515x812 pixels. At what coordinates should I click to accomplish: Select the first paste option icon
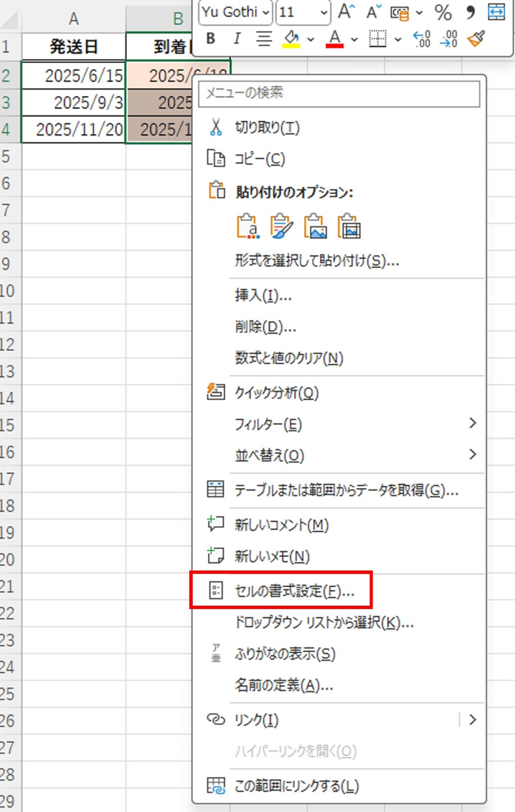click(x=247, y=226)
